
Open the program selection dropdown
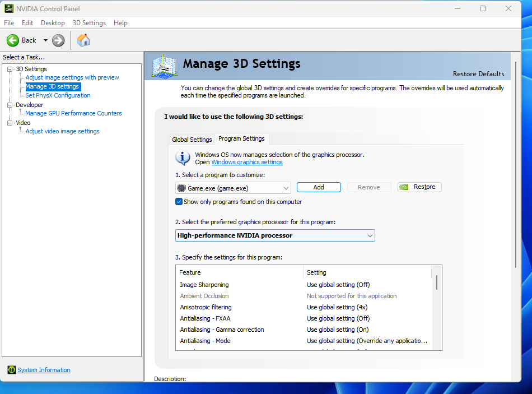(233, 188)
